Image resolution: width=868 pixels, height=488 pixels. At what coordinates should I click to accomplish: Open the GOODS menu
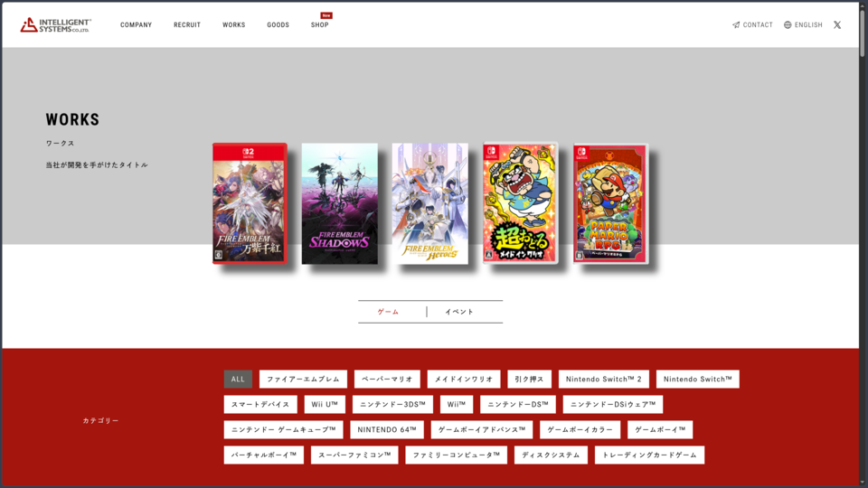(x=278, y=25)
